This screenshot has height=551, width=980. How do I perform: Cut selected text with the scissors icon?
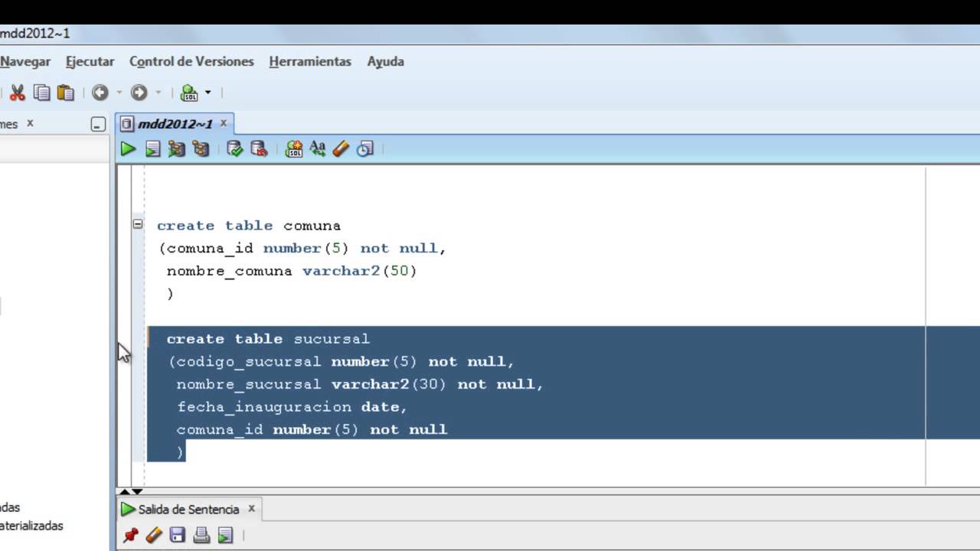click(x=18, y=93)
